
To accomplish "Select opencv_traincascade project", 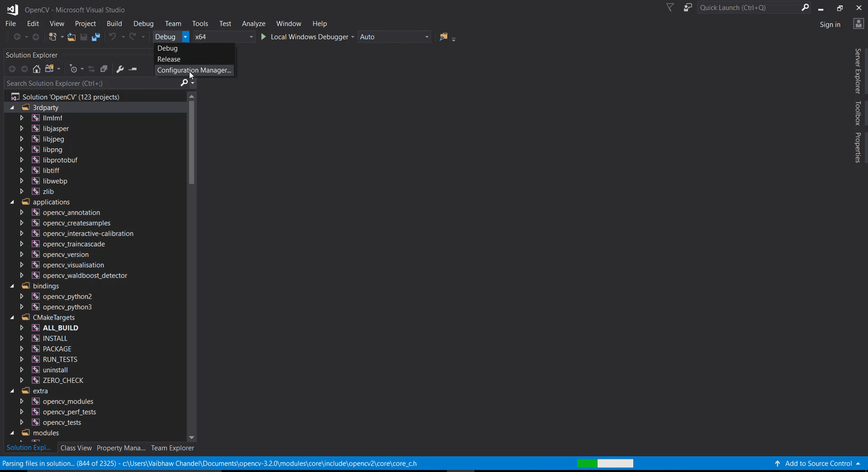I will [x=74, y=244].
